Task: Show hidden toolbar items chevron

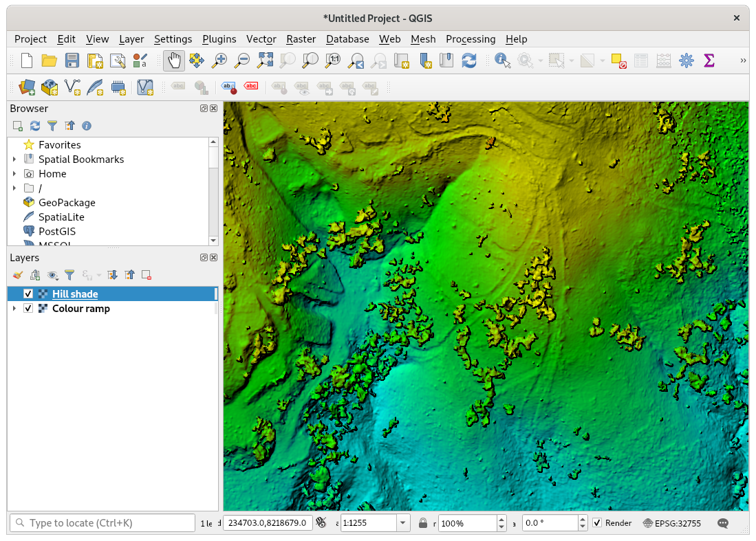Action: (x=743, y=60)
